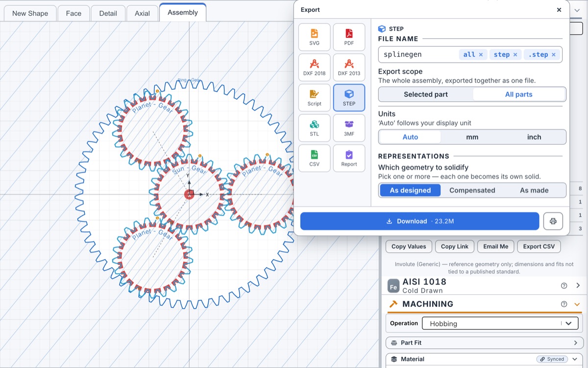Set units to mm

(x=472, y=137)
